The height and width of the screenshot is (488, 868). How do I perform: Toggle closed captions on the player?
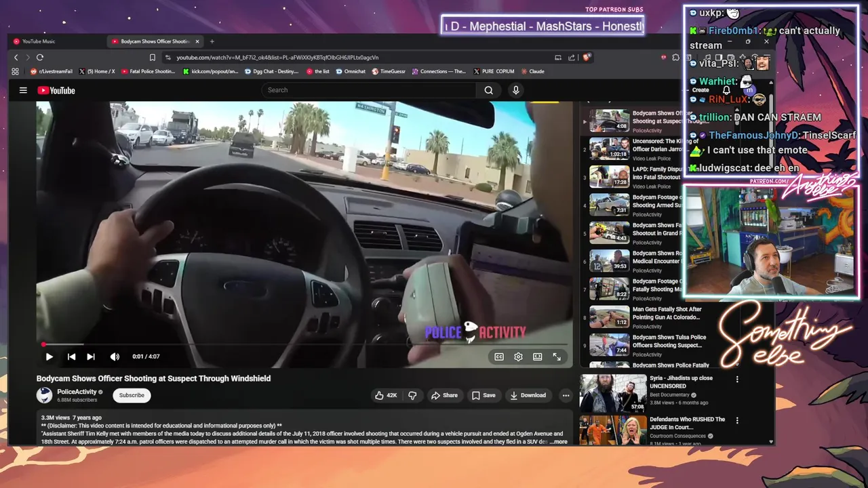point(499,357)
